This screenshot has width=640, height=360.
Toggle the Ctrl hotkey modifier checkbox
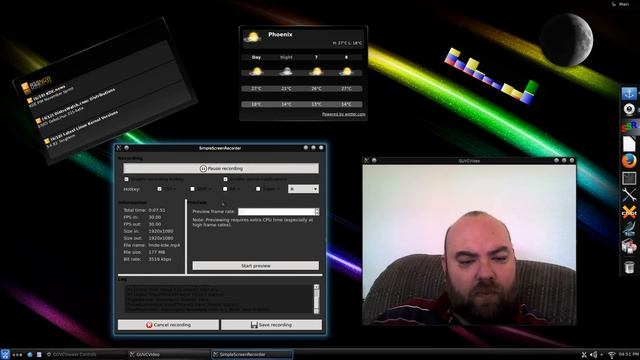[x=160, y=189]
